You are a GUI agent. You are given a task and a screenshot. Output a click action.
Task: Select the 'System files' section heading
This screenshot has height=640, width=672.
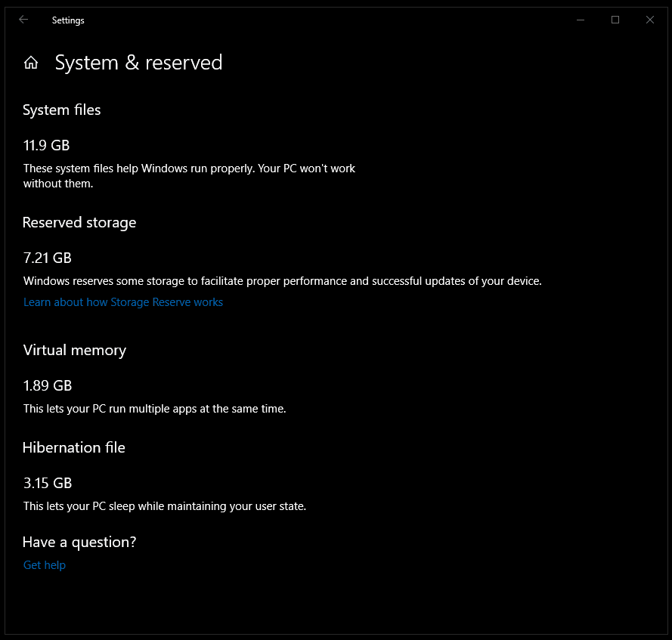61,110
